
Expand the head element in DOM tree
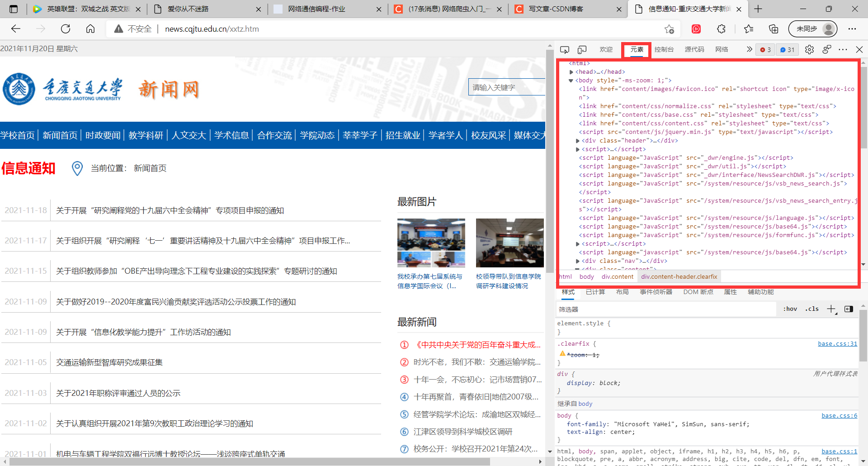(571, 71)
